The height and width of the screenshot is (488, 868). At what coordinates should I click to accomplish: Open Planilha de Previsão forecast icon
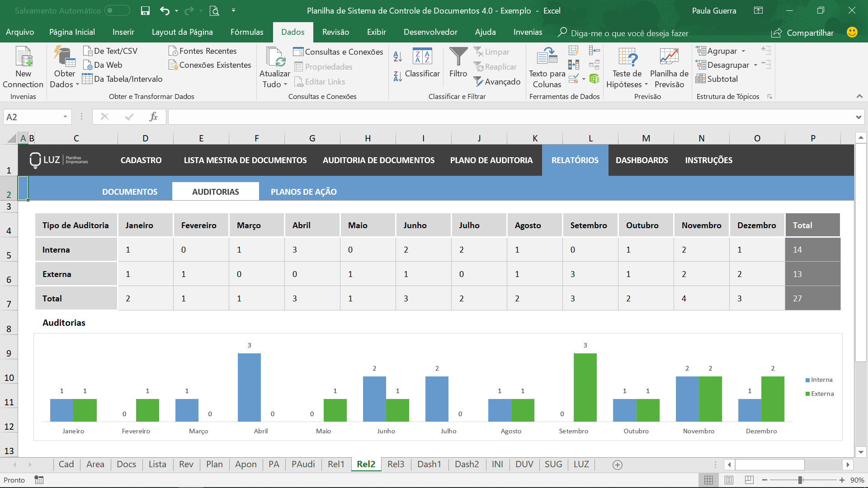[669, 56]
